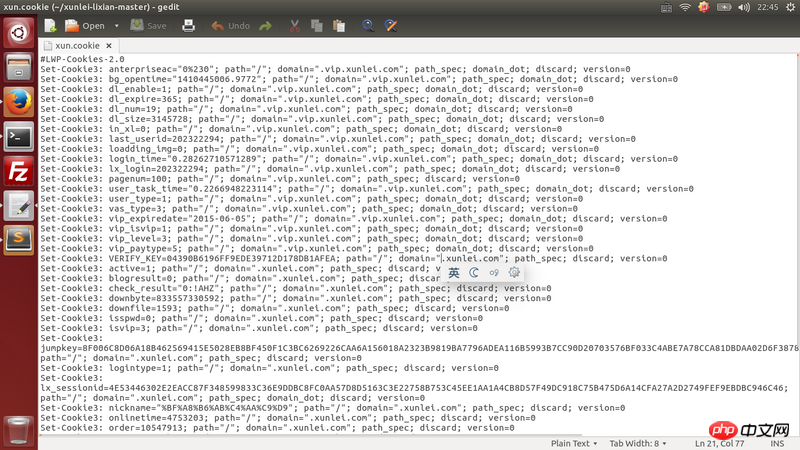Click the order=10547913 line
Screen dimensions: 800x450
pos(278,428)
